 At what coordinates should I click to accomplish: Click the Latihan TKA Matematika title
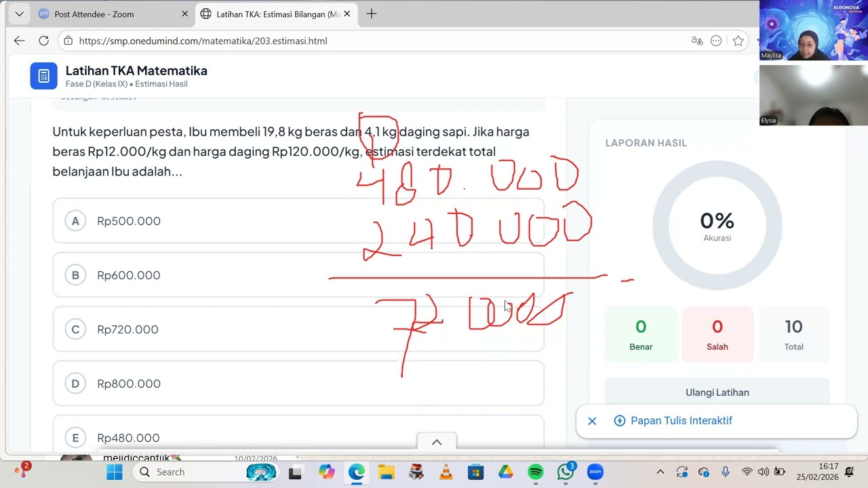click(x=136, y=70)
